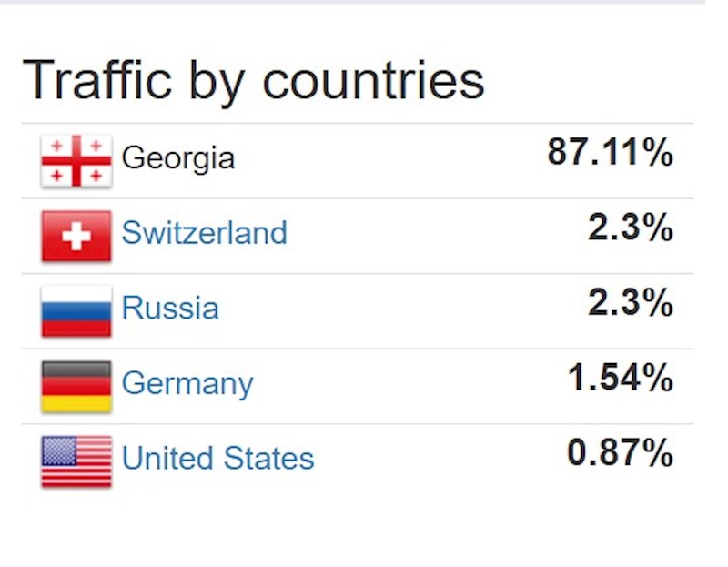Click the word 'countries' in the heading
728x567 pixels.
tap(374, 82)
